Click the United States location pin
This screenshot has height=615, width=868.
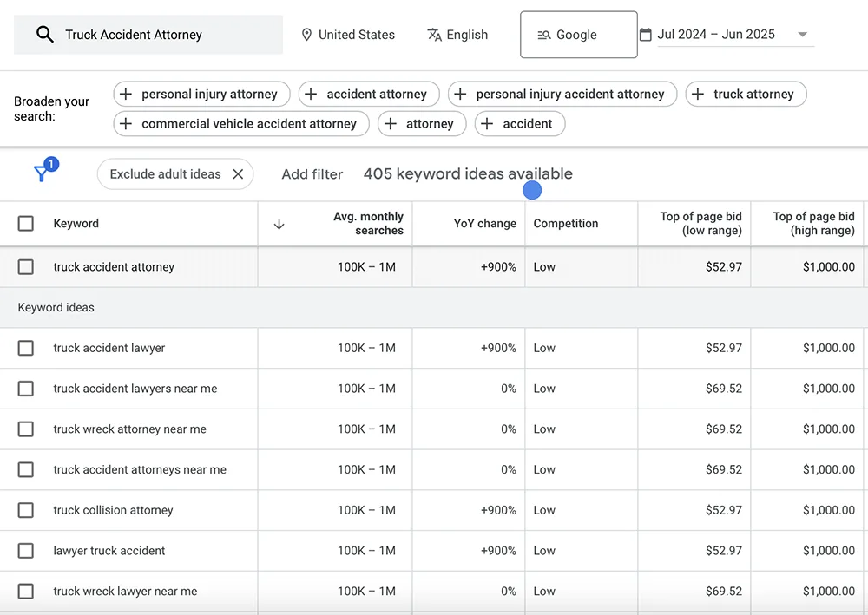306,35
